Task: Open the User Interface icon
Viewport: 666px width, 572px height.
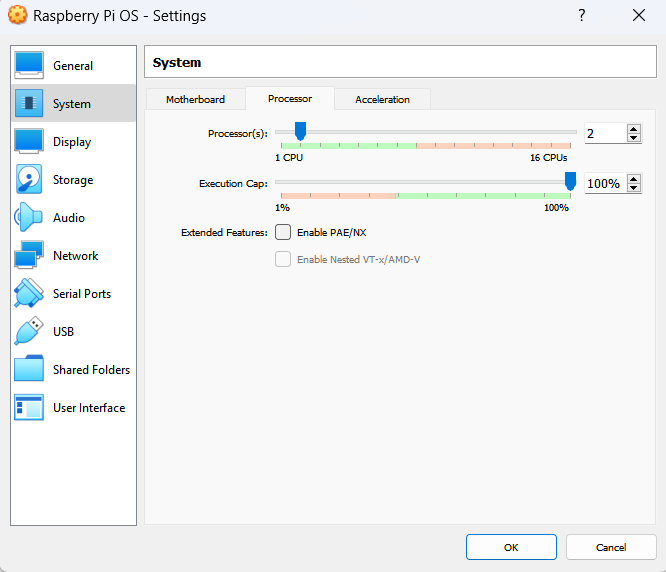Action: [x=29, y=408]
